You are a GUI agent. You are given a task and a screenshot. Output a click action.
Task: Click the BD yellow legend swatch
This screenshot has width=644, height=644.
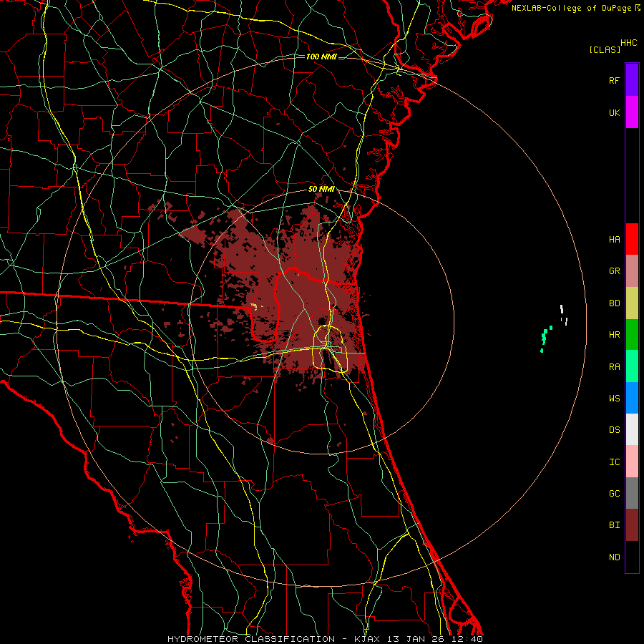point(632,303)
